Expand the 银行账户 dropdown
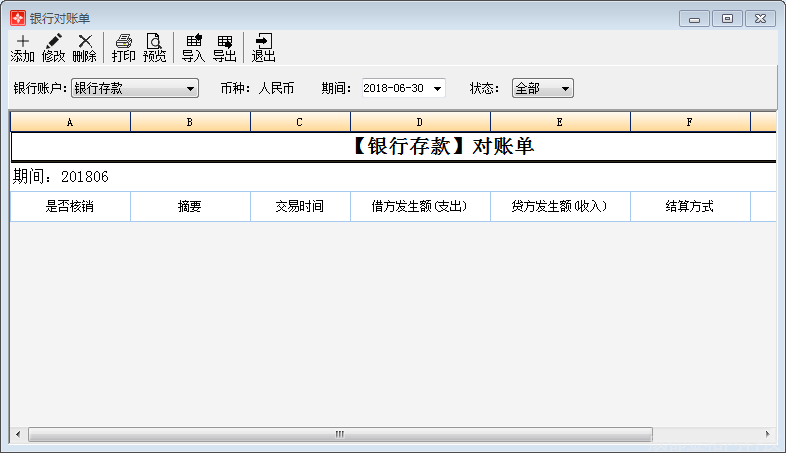 (191, 89)
